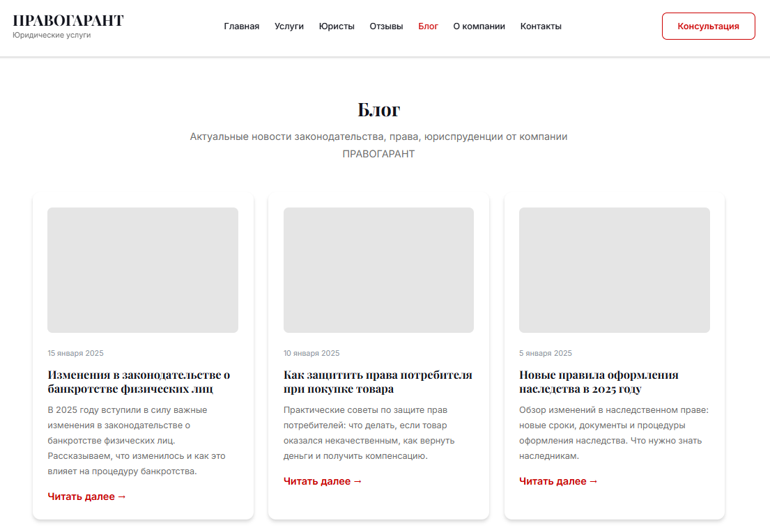Navigate to Отзывы
Viewport: 770px width, 532px height.
(x=387, y=26)
